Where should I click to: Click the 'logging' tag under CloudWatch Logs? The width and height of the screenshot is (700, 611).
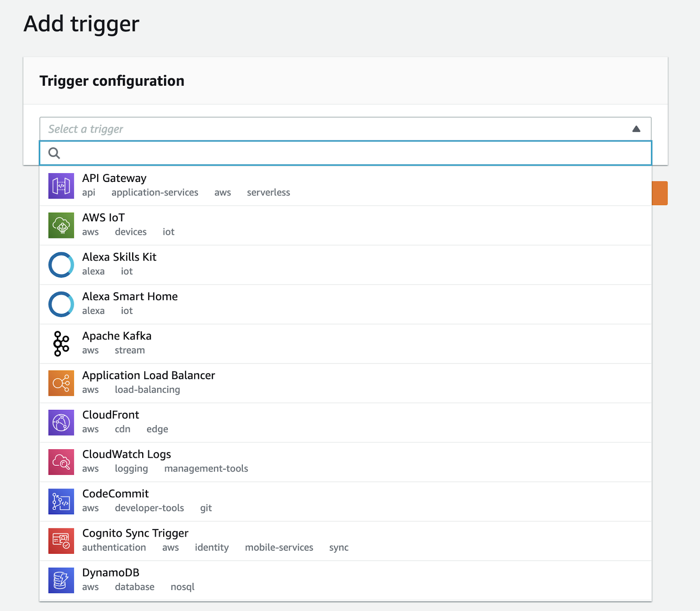(131, 469)
